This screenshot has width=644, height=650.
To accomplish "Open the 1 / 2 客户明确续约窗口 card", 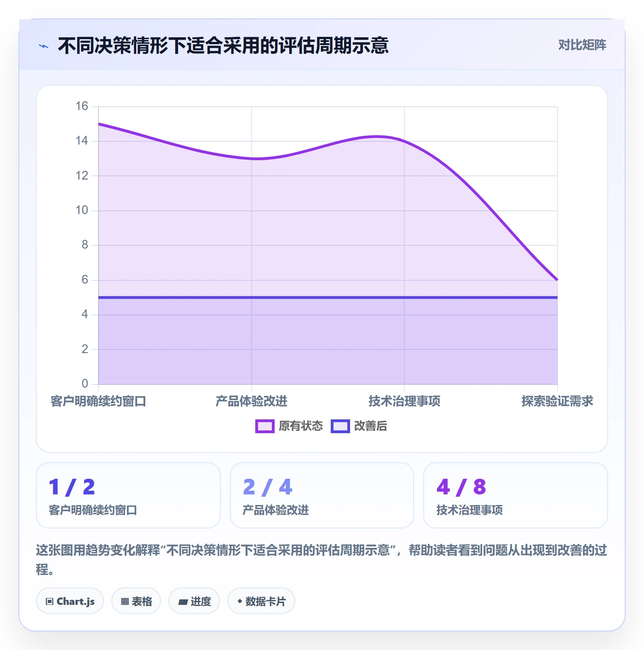I will [128, 495].
